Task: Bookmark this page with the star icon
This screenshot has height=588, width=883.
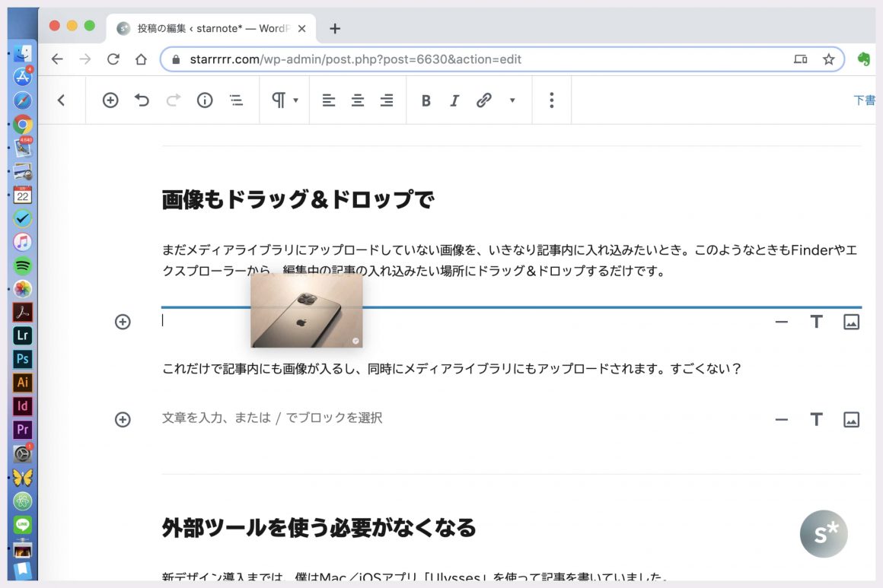Action: 829,59
